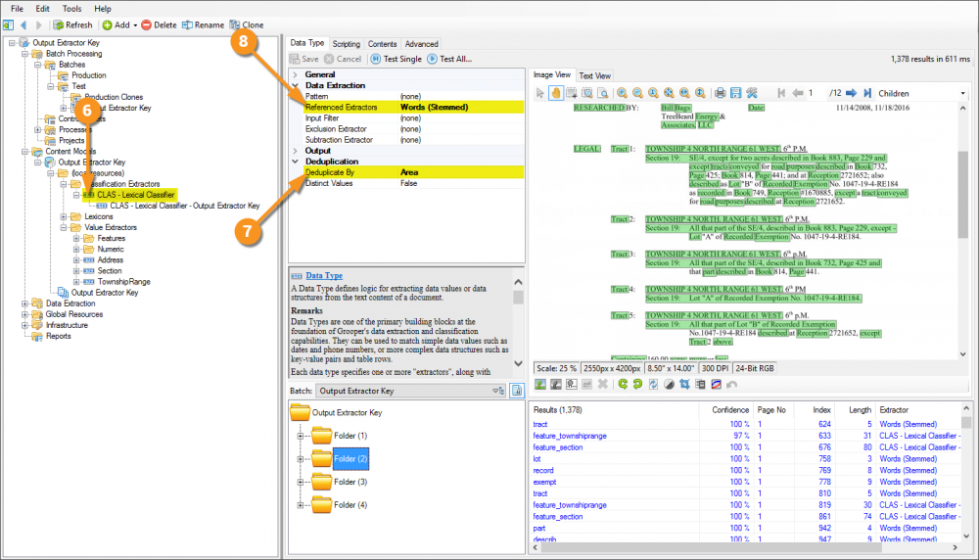Screen dimensions: 979x560
Task: Open the Data Type help link
Action: point(324,276)
